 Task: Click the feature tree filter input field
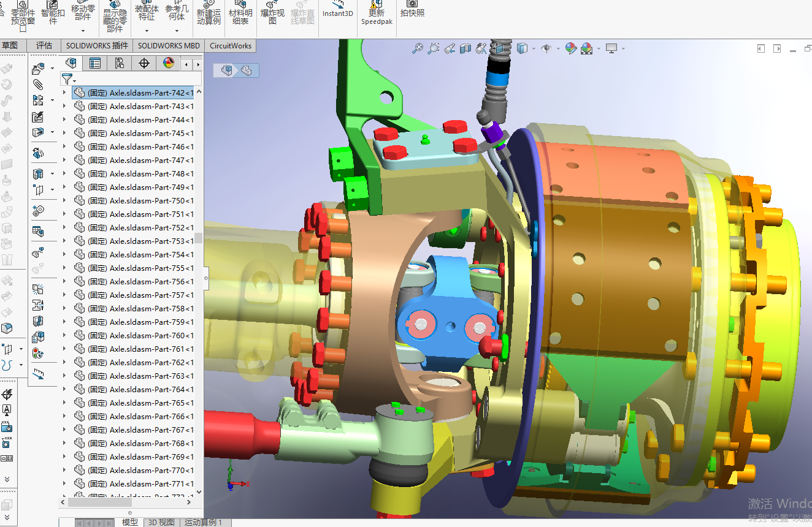click(x=138, y=79)
